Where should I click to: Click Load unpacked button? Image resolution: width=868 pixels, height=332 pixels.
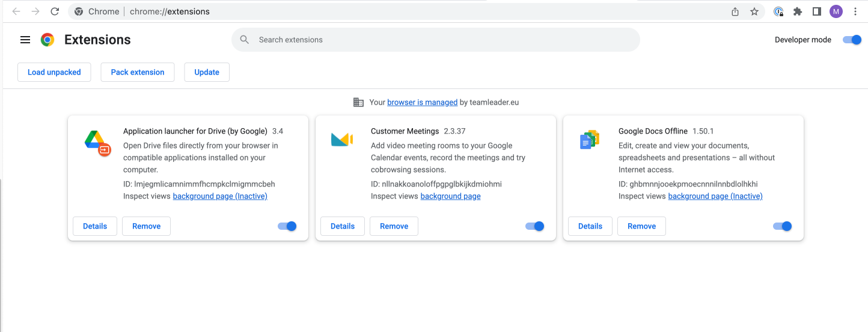pyautogui.click(x=54, y=72)
